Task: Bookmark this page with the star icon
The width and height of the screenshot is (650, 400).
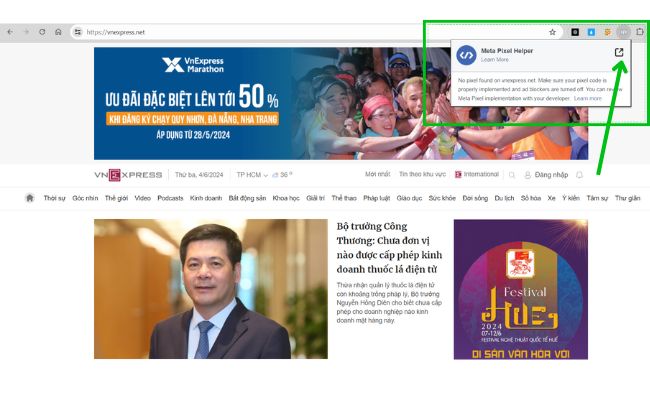Action: pos(552,32)
